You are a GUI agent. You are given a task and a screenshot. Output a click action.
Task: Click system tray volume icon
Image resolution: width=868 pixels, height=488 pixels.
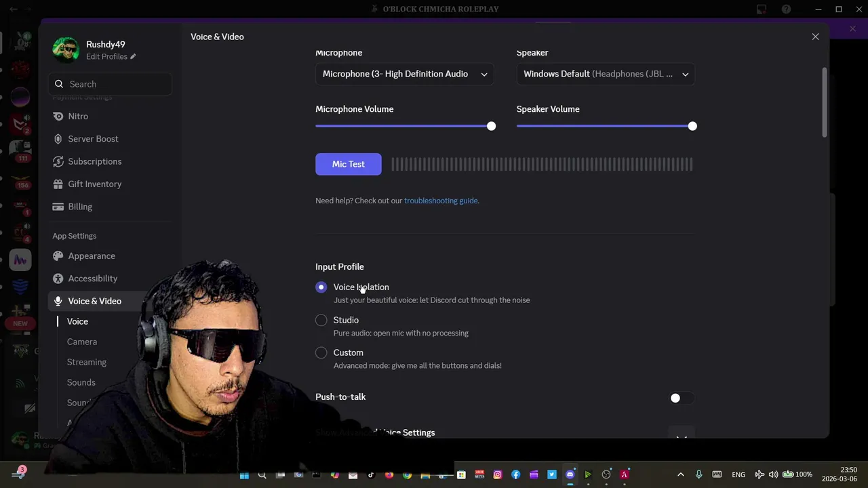(773, 474)
